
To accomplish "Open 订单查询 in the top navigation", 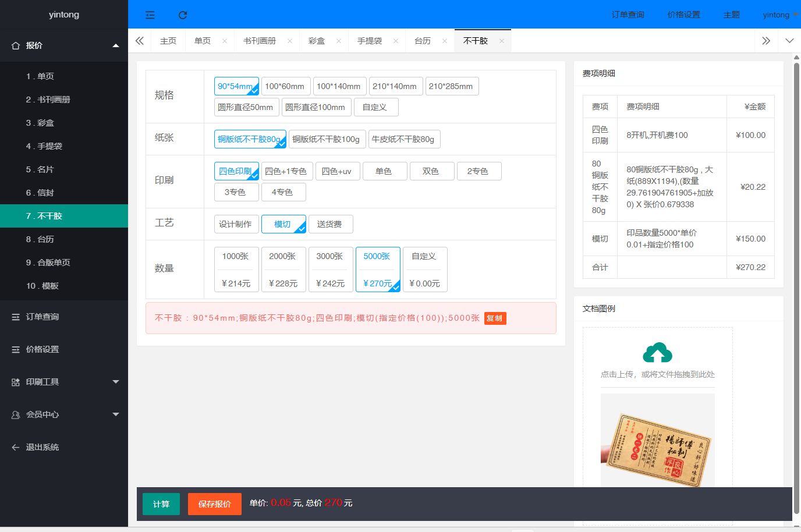I will [628, 15].
